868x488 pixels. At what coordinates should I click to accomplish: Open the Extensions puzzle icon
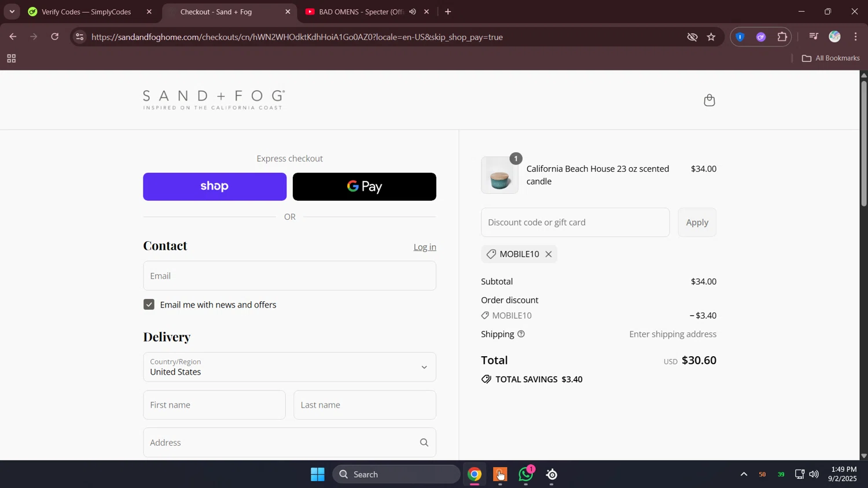[x=782, y=37]
